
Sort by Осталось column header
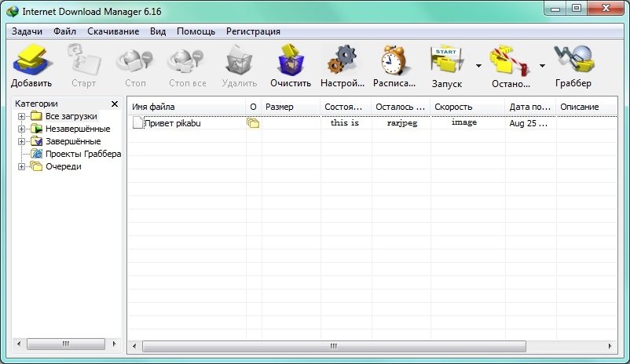tap(401, 107)
